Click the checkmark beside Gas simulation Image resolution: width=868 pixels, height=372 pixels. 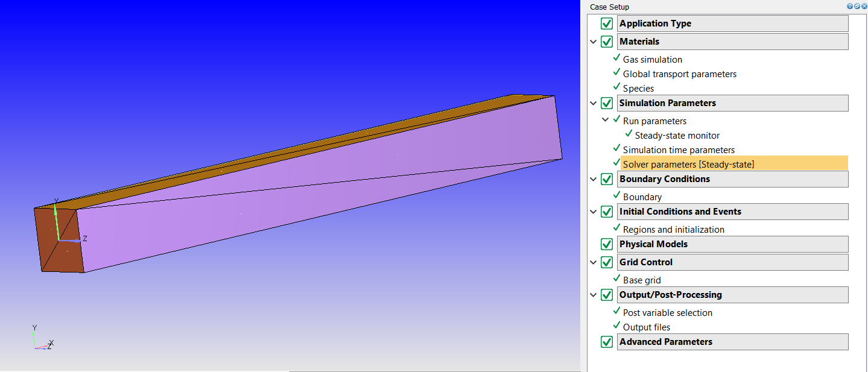coord(616,58)
